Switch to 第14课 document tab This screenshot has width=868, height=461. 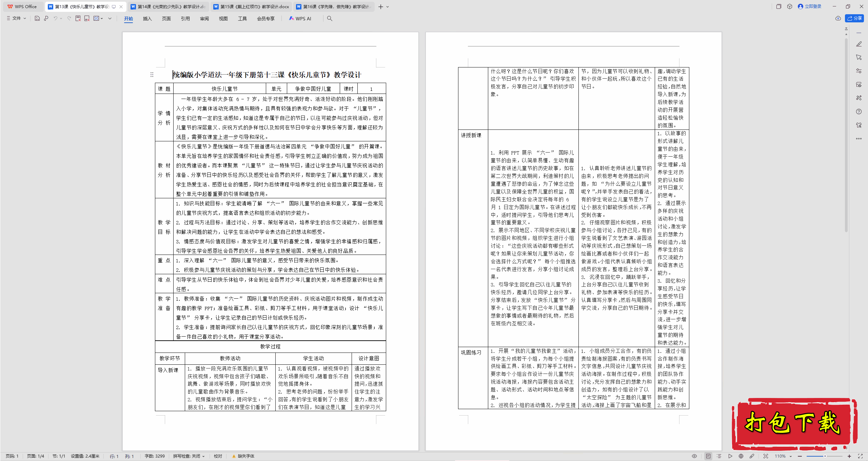pyautogui.click(x=168, y=7)
